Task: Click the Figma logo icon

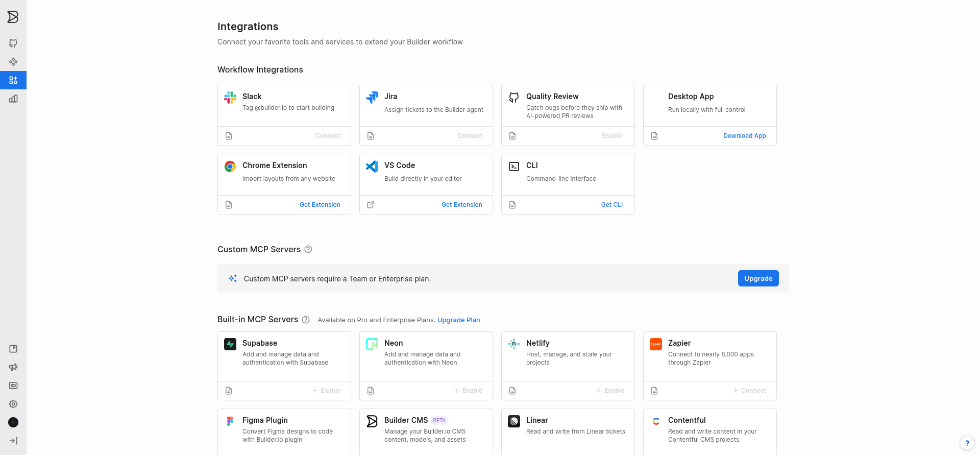Action: (x=230, y=421)
